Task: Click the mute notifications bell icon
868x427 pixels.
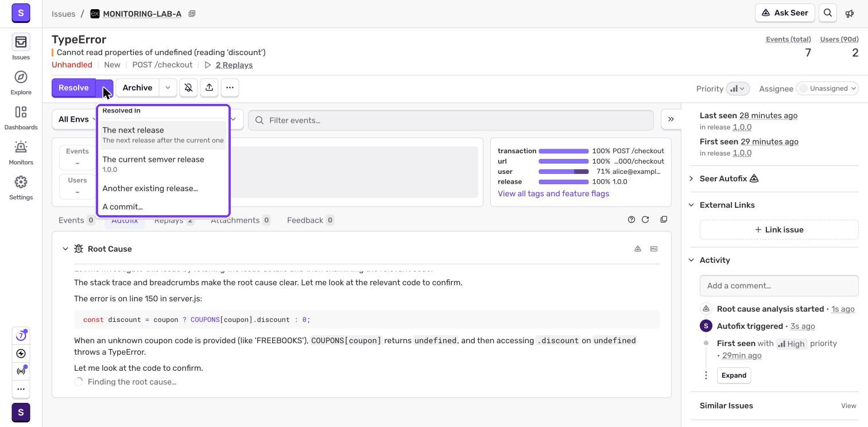Action: (x=188, y=88)
